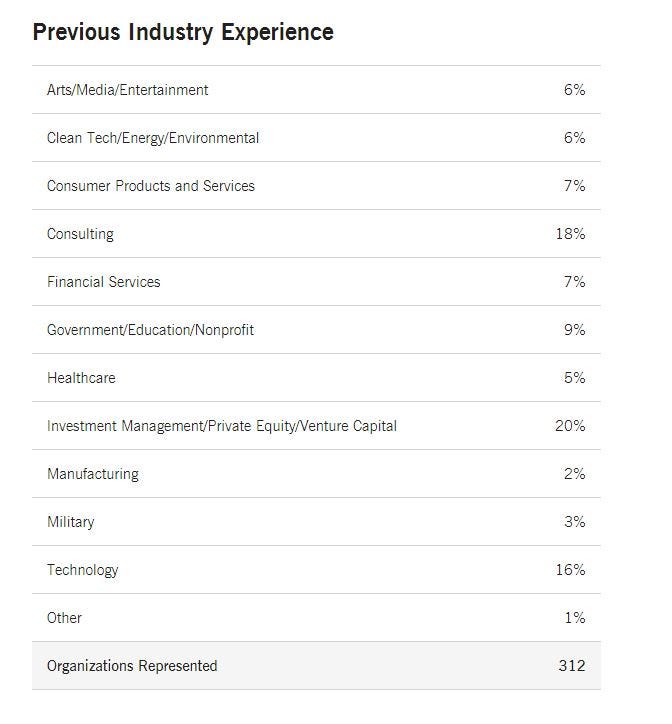Viewport: 672px width, 724px height.
Task: Select the 20% value for Investment Management
Action: click(x=570, y=426)
